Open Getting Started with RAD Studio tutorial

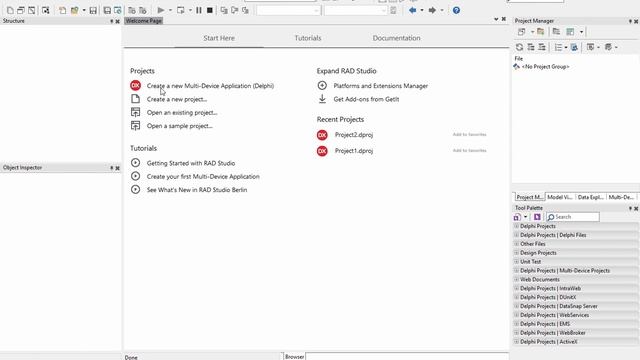(x=191, y=163)
